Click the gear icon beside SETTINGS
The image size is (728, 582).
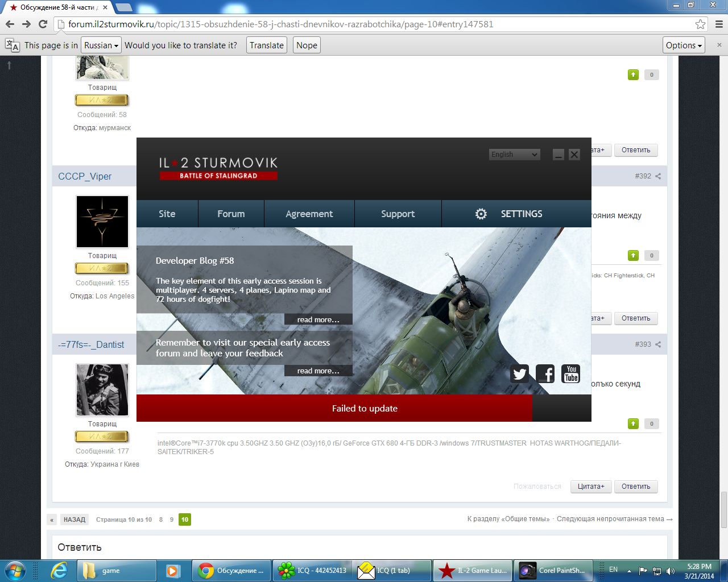point(481,214)
